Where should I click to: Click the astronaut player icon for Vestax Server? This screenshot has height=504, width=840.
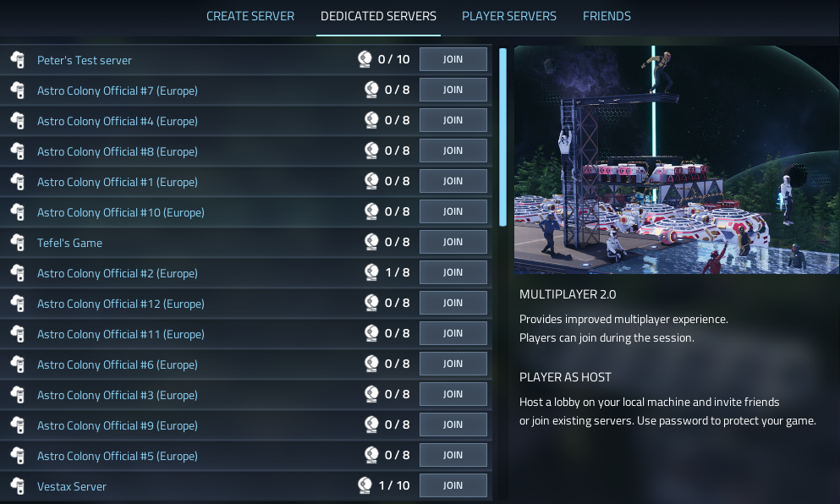tap(365, 485)
